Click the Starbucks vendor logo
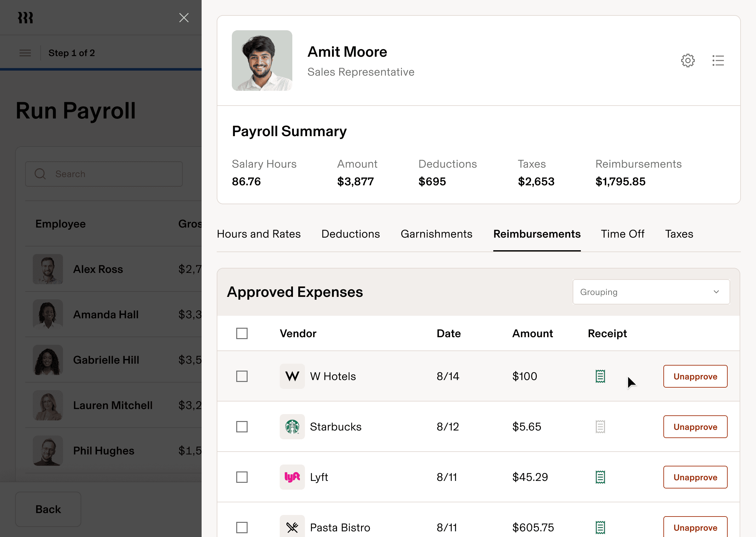Screen dimensions: 756x537 [292, 427]
